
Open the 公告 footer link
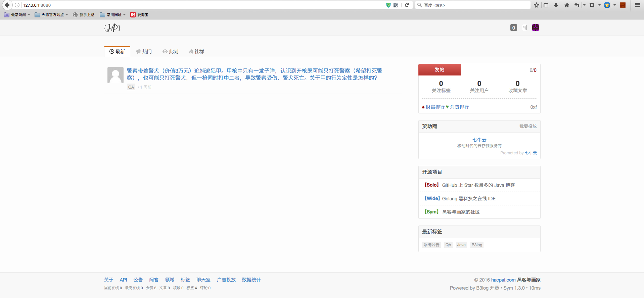click(138, 280)
